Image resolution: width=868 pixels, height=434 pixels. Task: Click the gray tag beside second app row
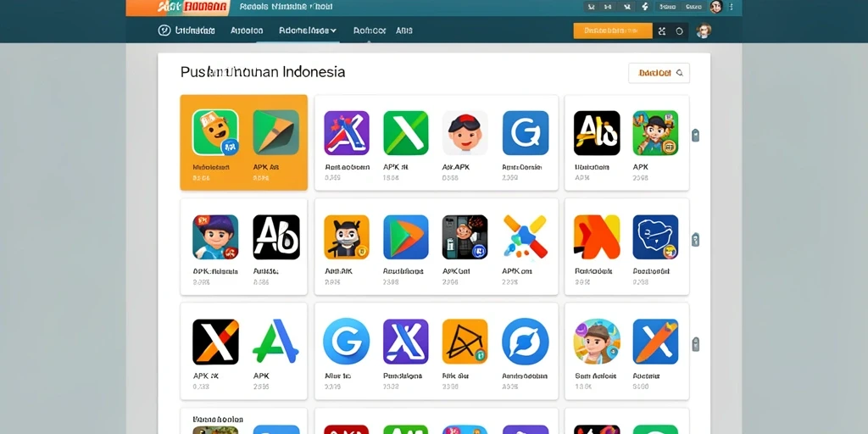tap(695, 239)
